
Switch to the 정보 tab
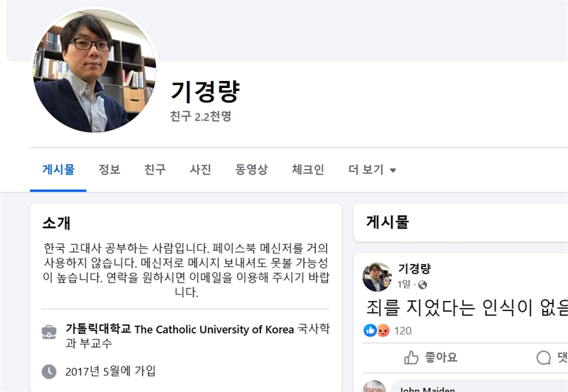tap(109, 170)
